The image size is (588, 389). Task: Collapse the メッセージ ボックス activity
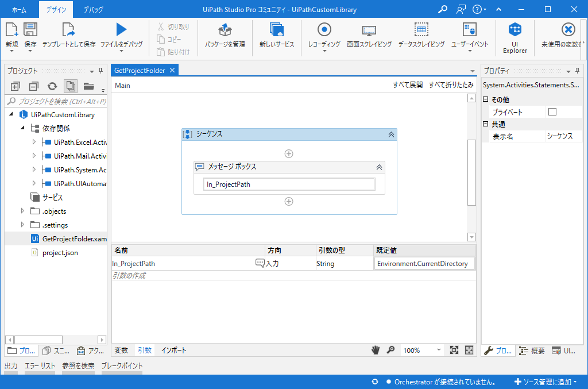click(x=379, y=167)
